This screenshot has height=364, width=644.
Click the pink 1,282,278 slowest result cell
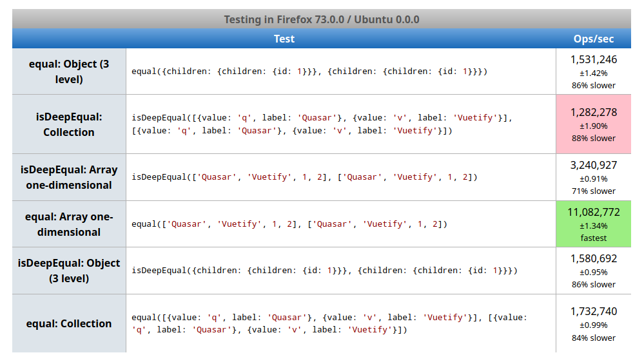point(594,124)
